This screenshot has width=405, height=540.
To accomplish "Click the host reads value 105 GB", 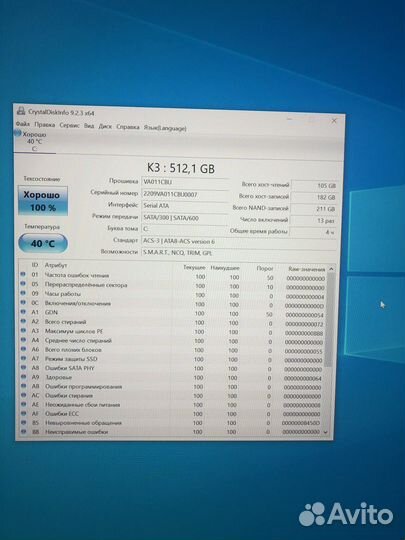I will [314, 186].
